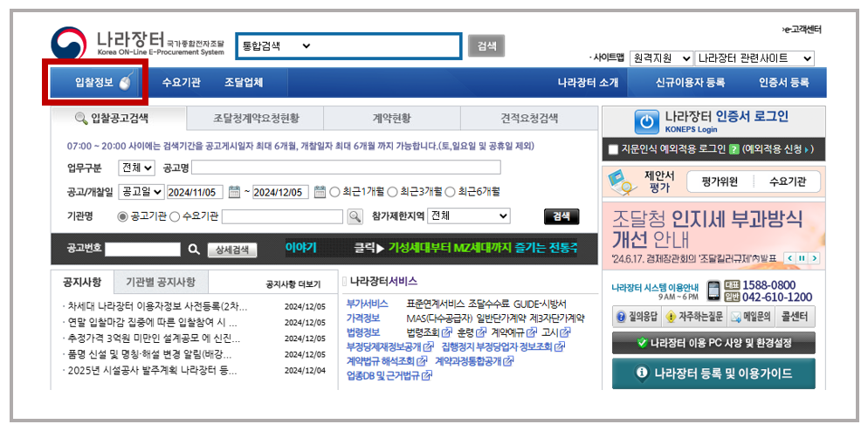
Task: Select the 공고기관 radio button
Action: (x=122, y=217)
